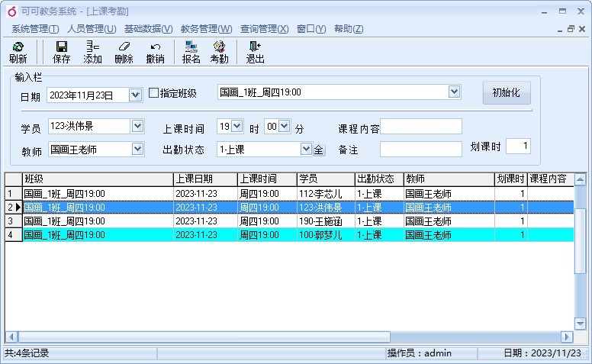Viewport: 592px width, 364px height.
Task: Click the 课程内容 input field
Action: coord(421,126)
